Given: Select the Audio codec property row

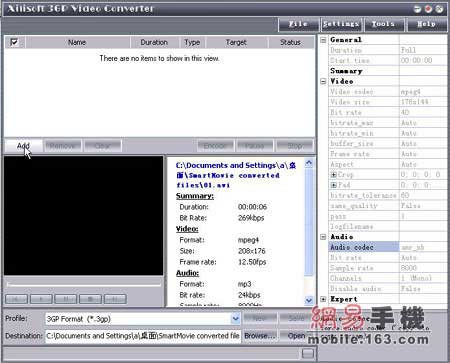Looking at the screenshot, I should pos(388,247).
